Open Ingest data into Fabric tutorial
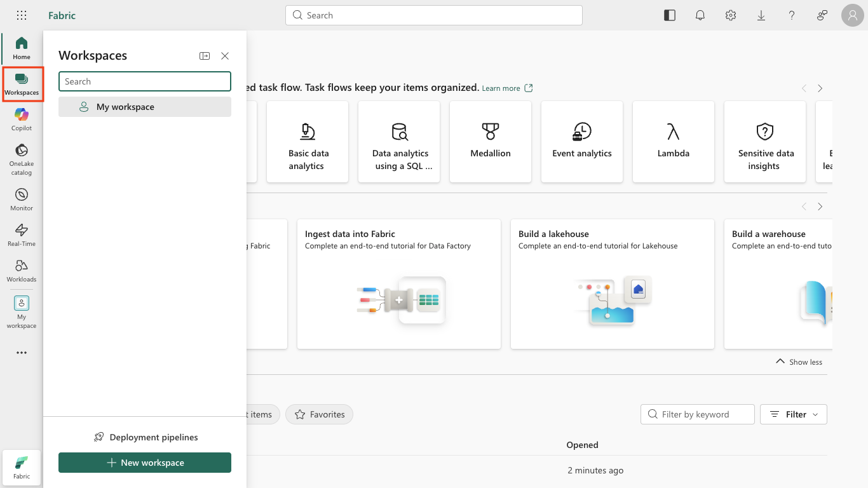This screenshot has width=868, height=488. pyautogui.click(x=399, y=284)
